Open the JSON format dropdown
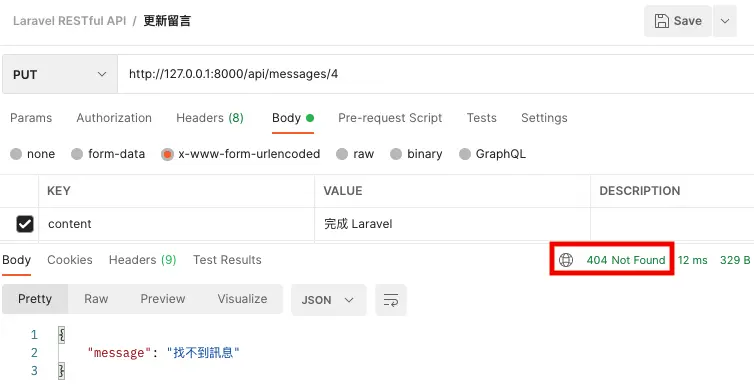Viewport: 754px width, 385px height. [328, 300]
